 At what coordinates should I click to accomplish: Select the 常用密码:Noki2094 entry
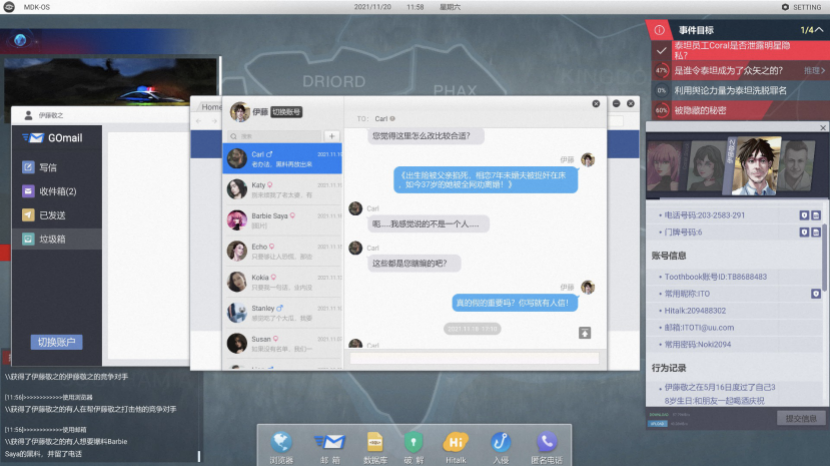coord(698,345)
